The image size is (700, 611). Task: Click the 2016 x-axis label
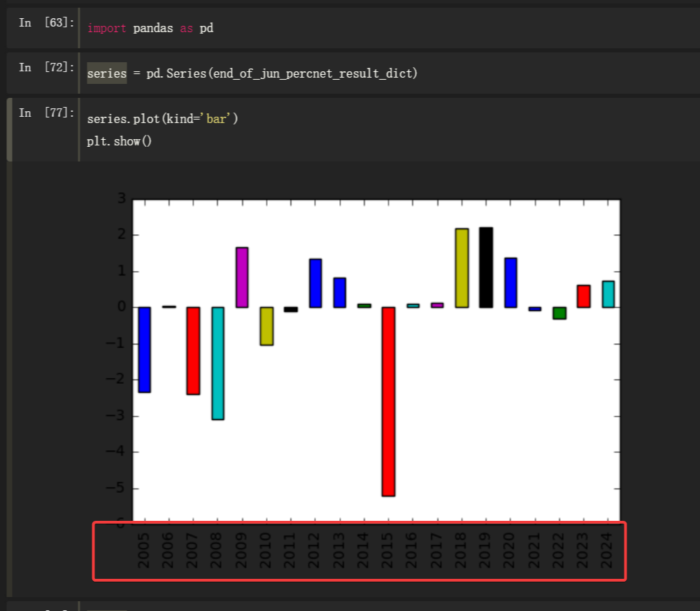coord(412,550)
